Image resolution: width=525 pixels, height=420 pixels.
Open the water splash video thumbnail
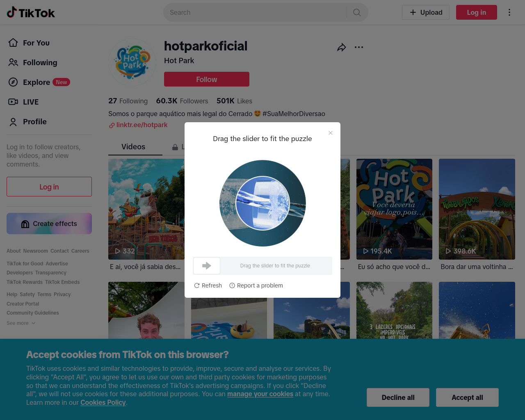point(477,310)
